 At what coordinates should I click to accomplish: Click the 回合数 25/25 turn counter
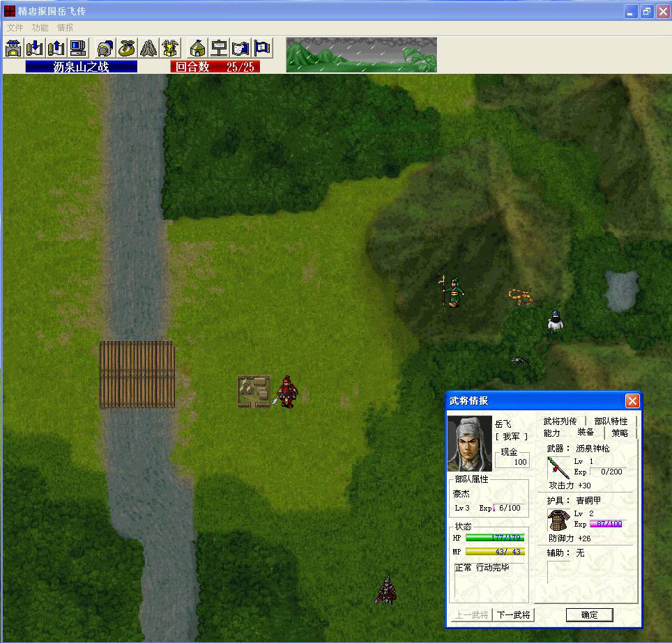click(215, 66)
